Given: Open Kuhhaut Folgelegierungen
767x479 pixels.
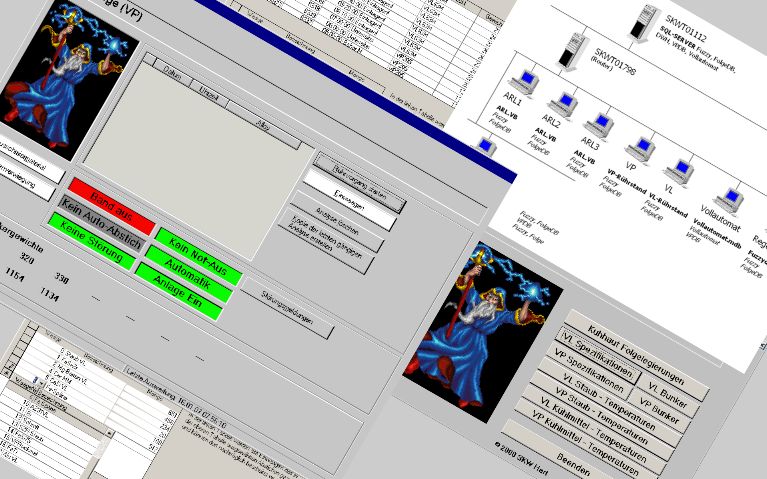Looking at the screenshot, I should pyautogui.click(x=635, y=355).
